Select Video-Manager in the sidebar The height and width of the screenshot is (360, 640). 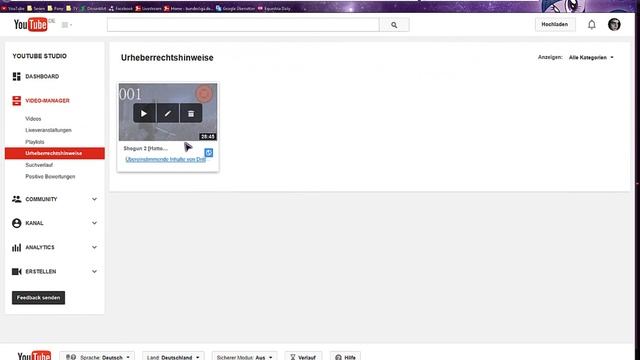pos(47,100)
